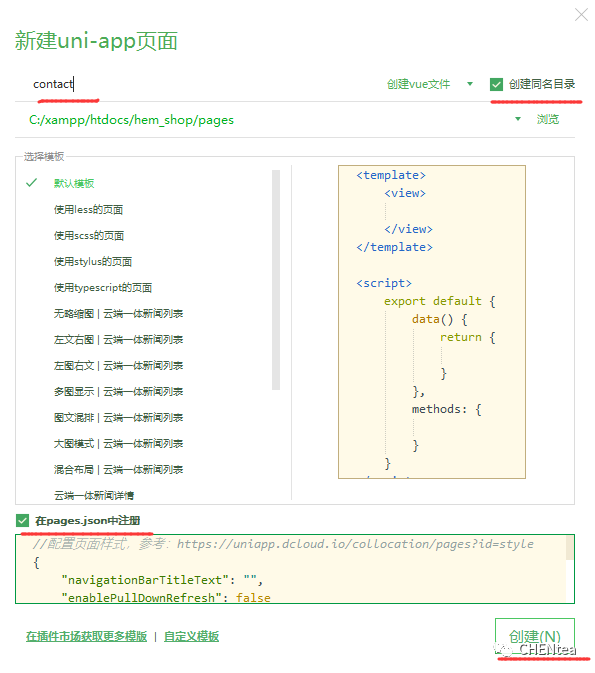Select 无略缩图 | 云端一体新闻列表 template
Image resolution: width=595 pixels, height=673 pixels.
click(x=118, y=314)
